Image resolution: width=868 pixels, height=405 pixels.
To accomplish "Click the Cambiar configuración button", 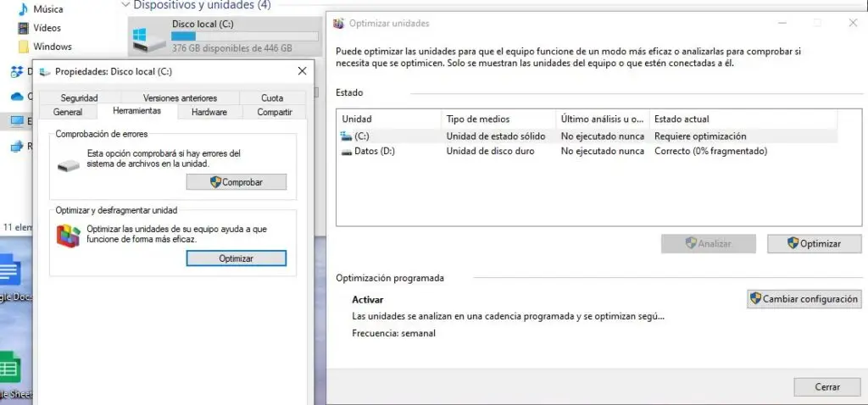I will 804,299.
